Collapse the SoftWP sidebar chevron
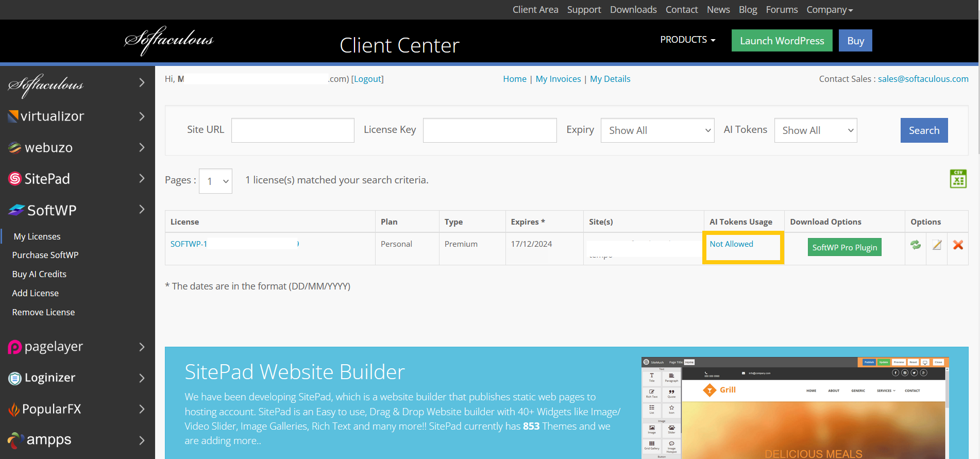980x459 pixels. (x=142, y=209)
